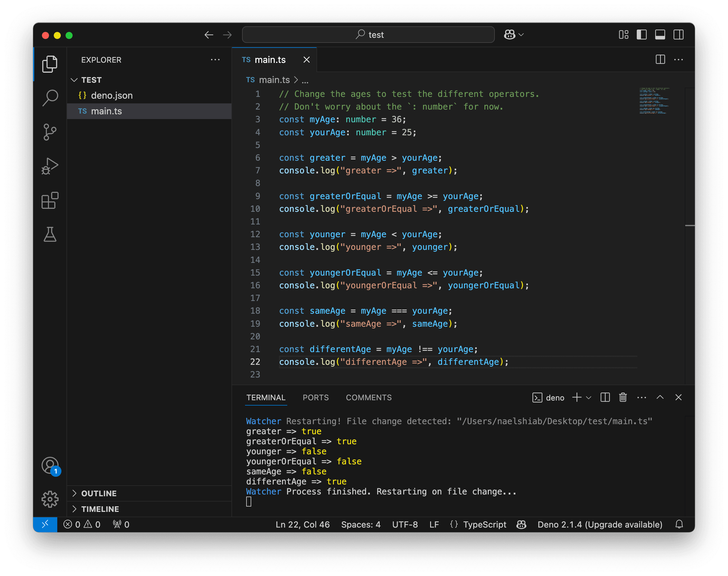Open the Explorer view in activity bar
This screenshot has height=576, width=728.
coord(50,64)
